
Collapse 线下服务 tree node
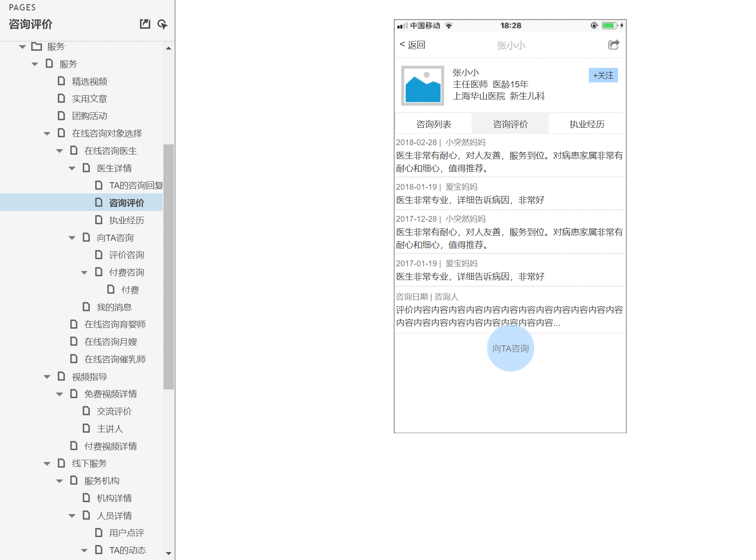point(47,463)
